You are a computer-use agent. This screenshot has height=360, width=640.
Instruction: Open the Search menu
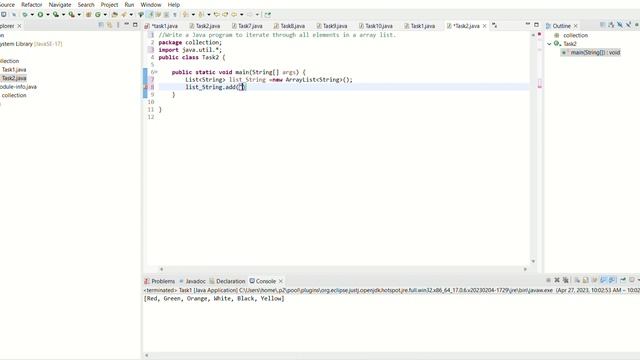point(86,4)
